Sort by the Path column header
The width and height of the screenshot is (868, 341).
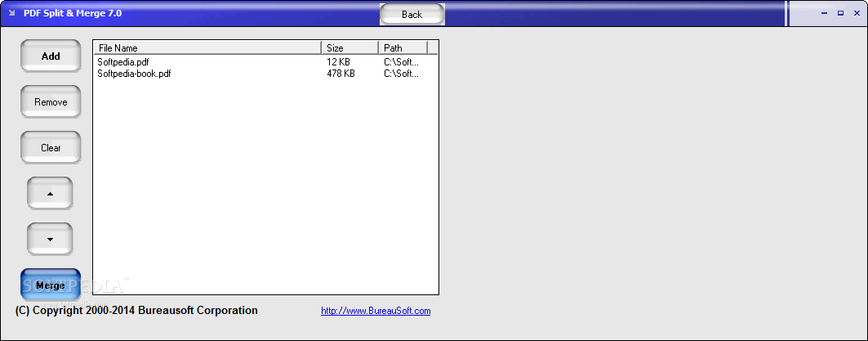pos(403,47)
